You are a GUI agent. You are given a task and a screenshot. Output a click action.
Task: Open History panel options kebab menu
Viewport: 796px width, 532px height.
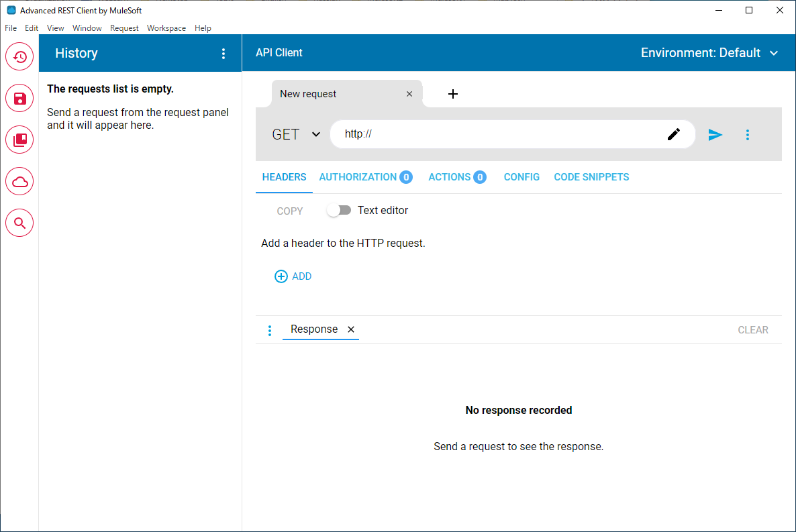click(223, 53)
